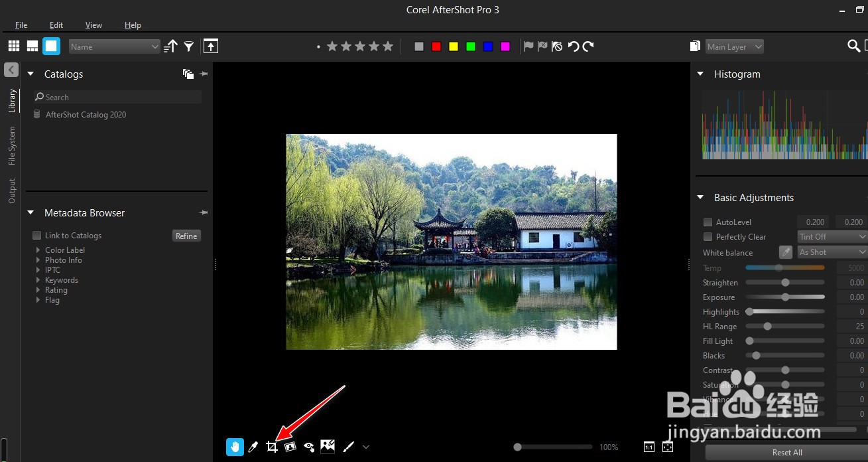Select the Crop tool

271,447
